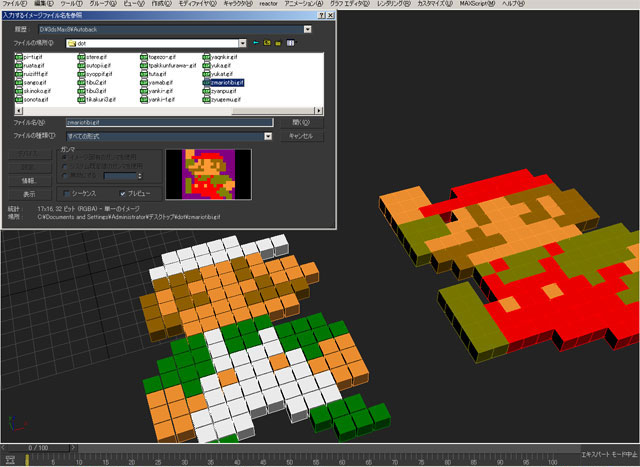The width and height of the screenshot is (640, 467).
Task: Click the icon of the sonota.gif file
Action: point(19,100)
